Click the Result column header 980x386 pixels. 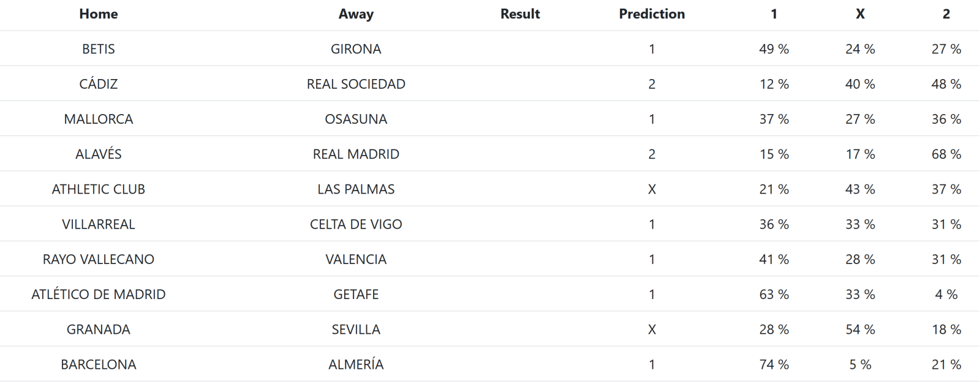pos(520,14)
